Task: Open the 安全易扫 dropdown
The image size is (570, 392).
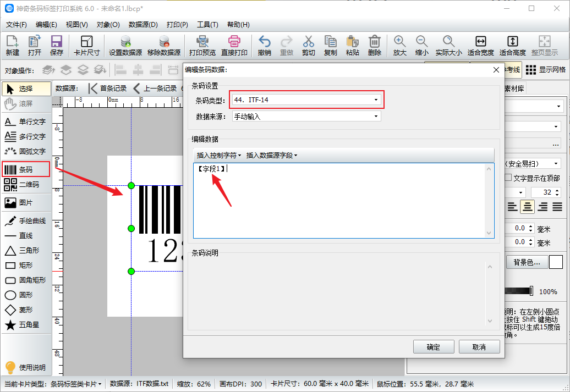Action: 533,163
